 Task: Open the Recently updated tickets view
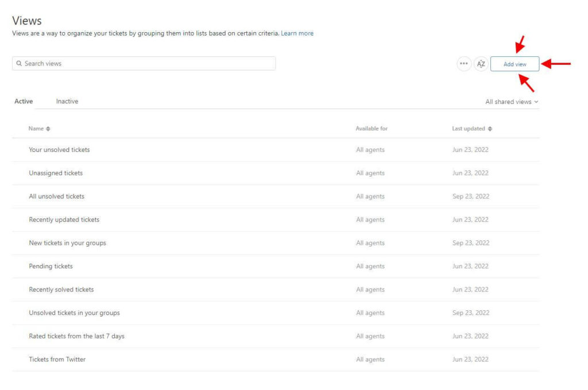point(64,220)
